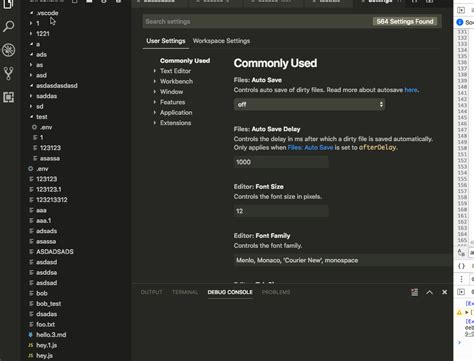Clear the debug console output icon

(414, 292)
